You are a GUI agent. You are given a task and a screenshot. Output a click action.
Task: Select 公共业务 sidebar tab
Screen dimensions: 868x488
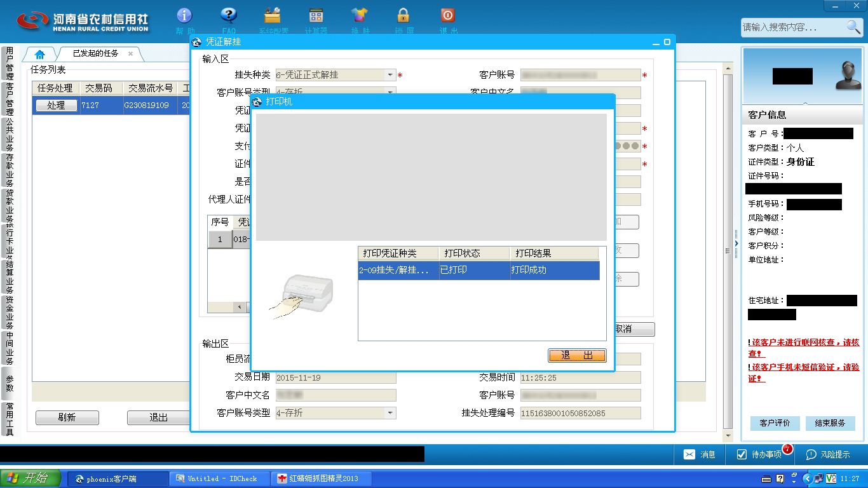[x=10, y=134]
